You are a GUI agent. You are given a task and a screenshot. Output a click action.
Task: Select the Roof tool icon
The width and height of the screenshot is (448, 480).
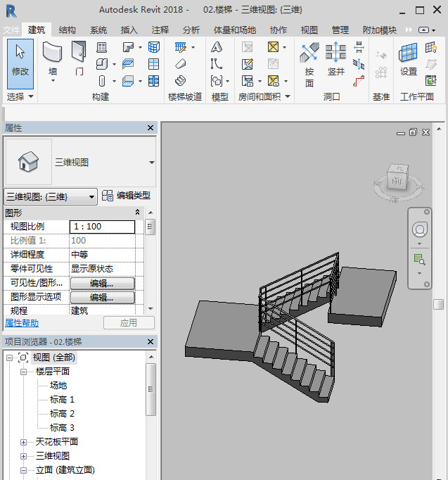click(x=128, y=47)
